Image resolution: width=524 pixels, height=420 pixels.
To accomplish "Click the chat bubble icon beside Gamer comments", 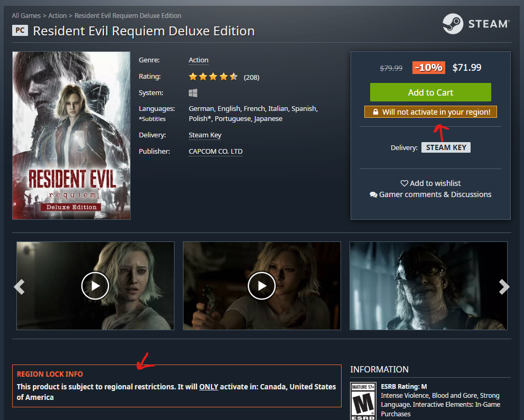I will pyautogui.click(x=374, y=194).
